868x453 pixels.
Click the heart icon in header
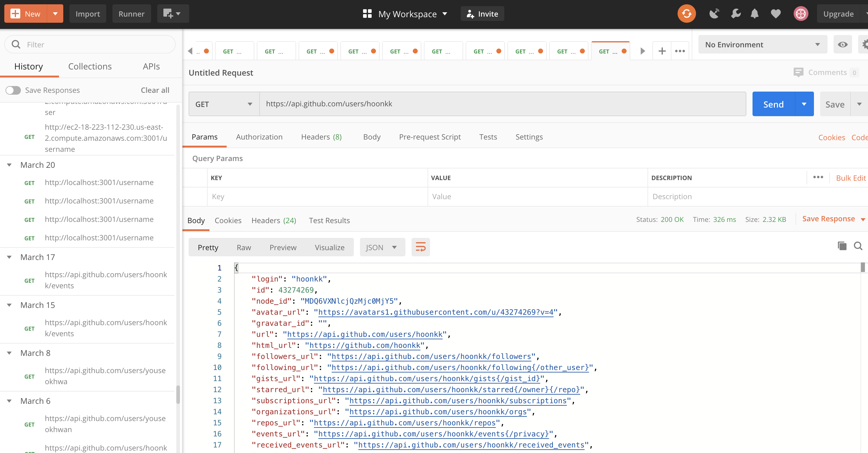tap(775, 14)
